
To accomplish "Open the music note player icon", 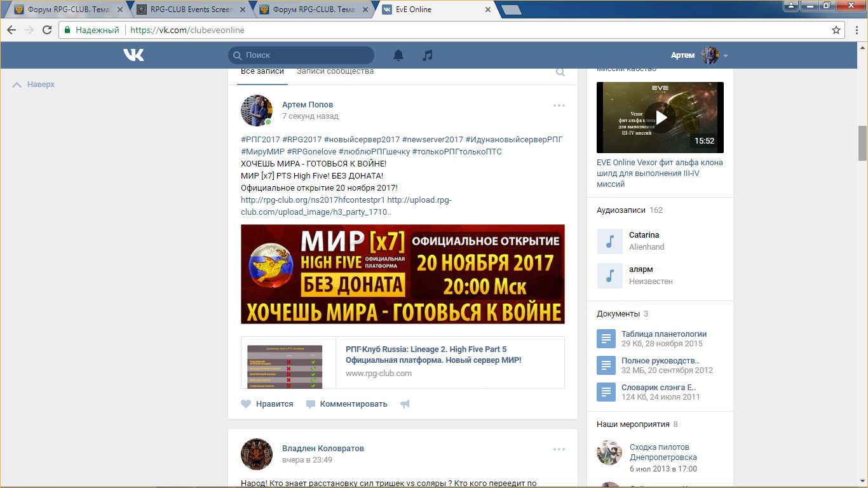I will [428, 55].
